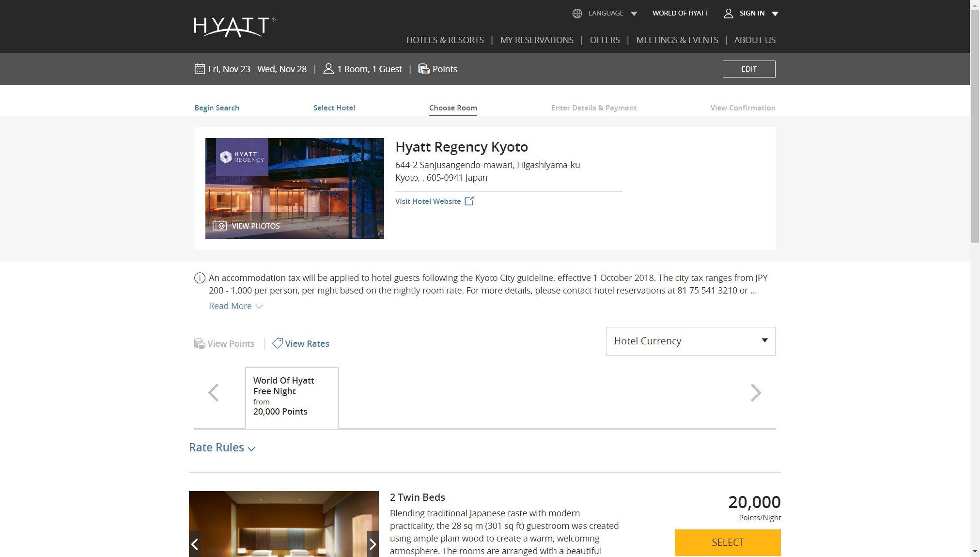Click previous rate carousel arrow
The image size is (980, 557).
pyautogui.click(x=213, y=393)
